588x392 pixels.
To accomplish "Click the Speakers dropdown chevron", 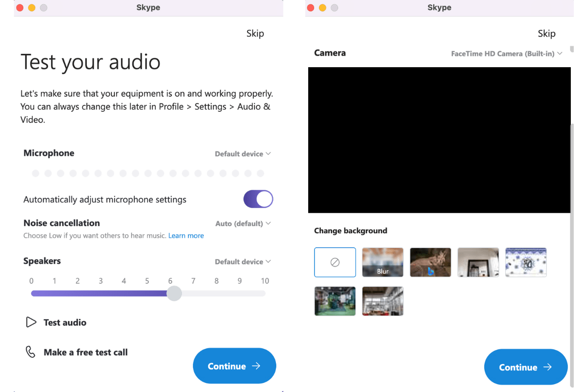I will click(x=269, y=261).
